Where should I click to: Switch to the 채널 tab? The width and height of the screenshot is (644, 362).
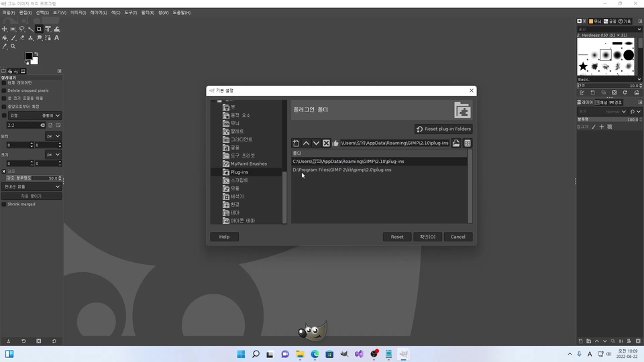(601, 103)
